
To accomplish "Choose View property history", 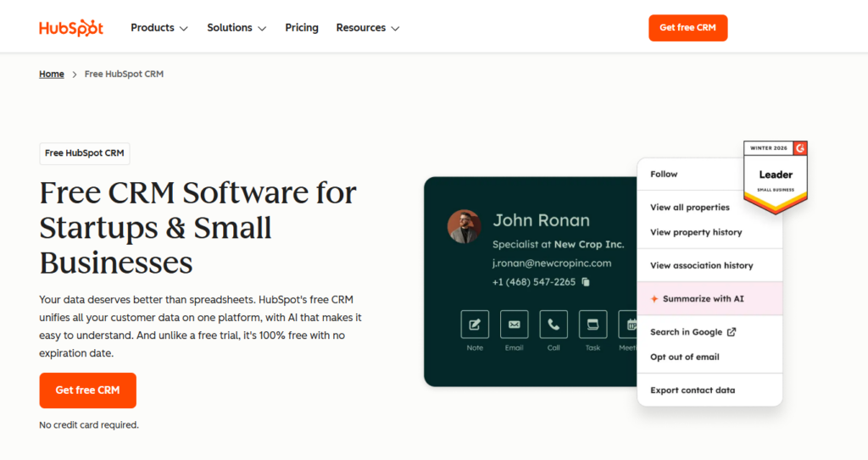I will point(696,232).
